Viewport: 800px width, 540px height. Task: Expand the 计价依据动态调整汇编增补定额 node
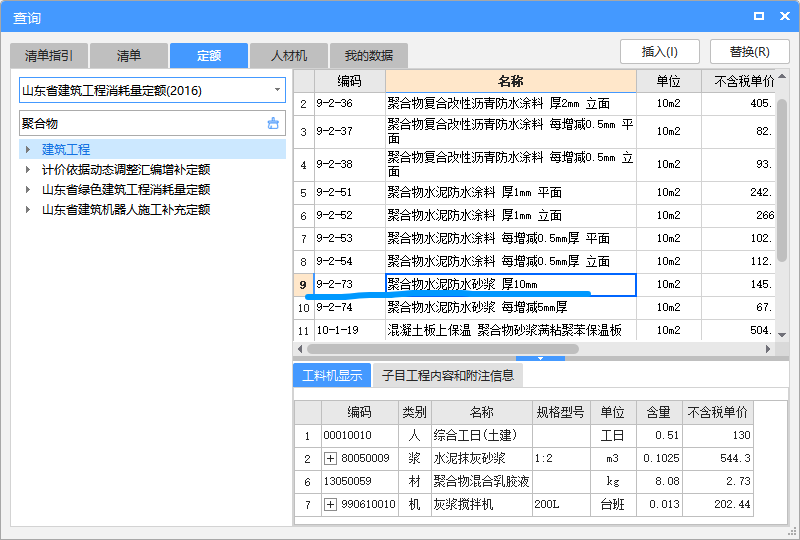pyautogui.click(x=28, y=169)
